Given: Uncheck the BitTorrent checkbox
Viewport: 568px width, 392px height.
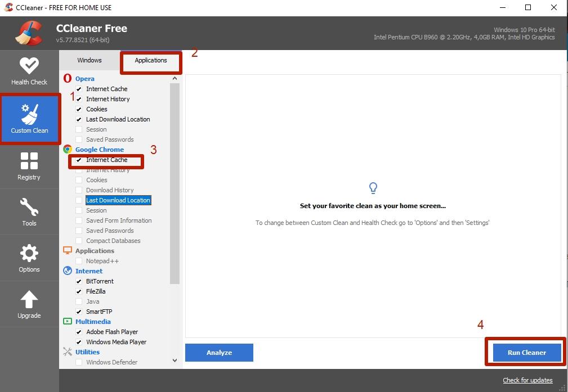Looking at the screenshot, I should point(79,281).
